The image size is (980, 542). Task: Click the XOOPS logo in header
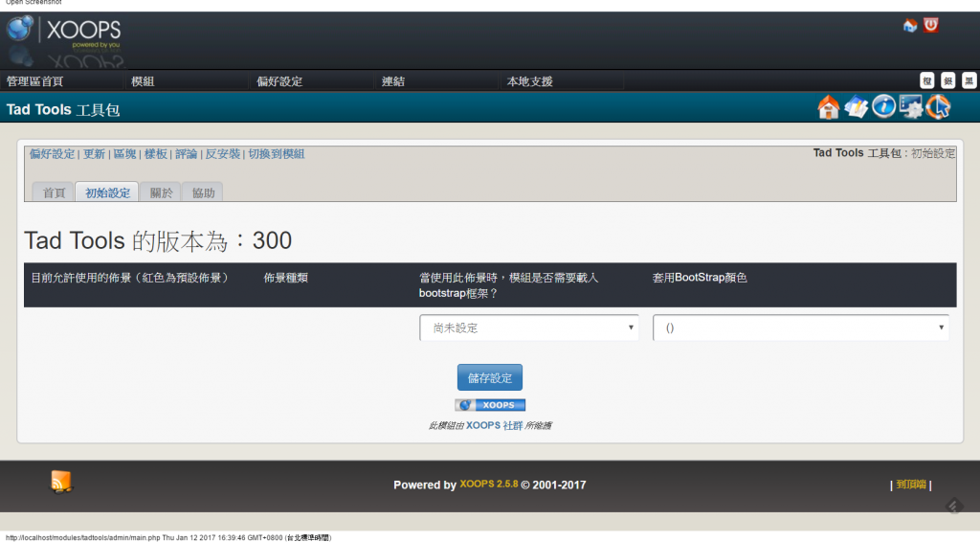pos(64,32)
